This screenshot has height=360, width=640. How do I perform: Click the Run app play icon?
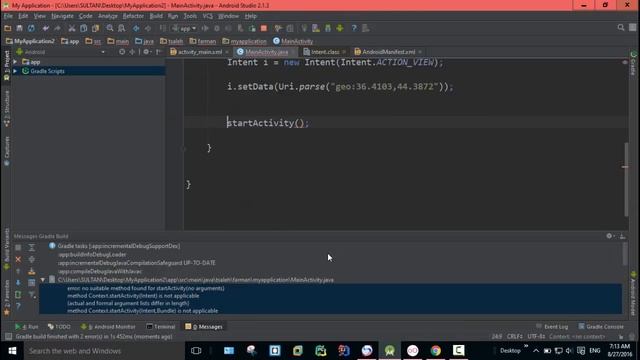pyautogui.click(x=205, y=28)
